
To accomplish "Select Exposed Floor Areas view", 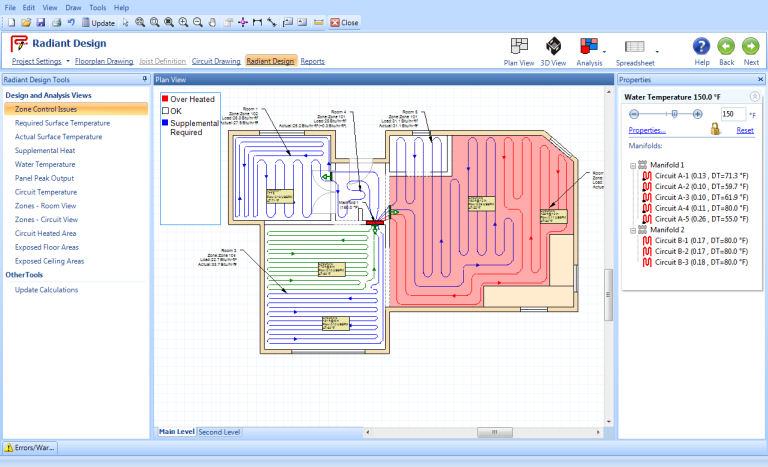I will point(47,247).
